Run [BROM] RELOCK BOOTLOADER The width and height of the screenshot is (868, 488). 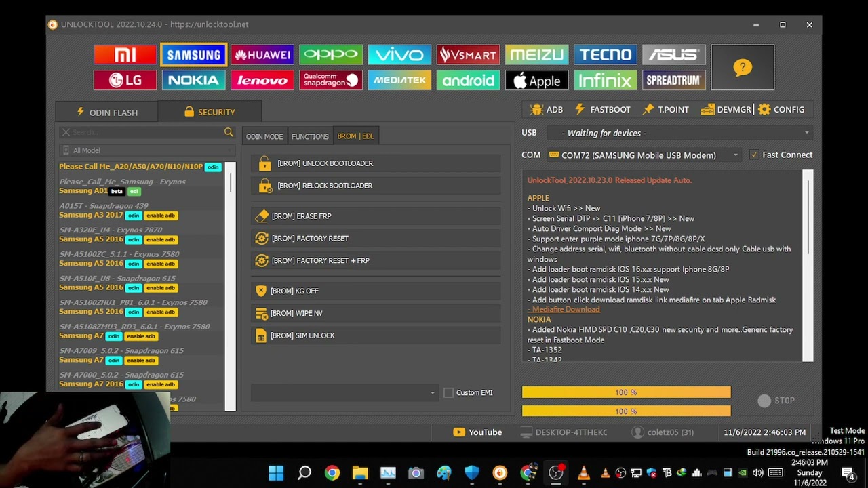(x=376, y=186)
